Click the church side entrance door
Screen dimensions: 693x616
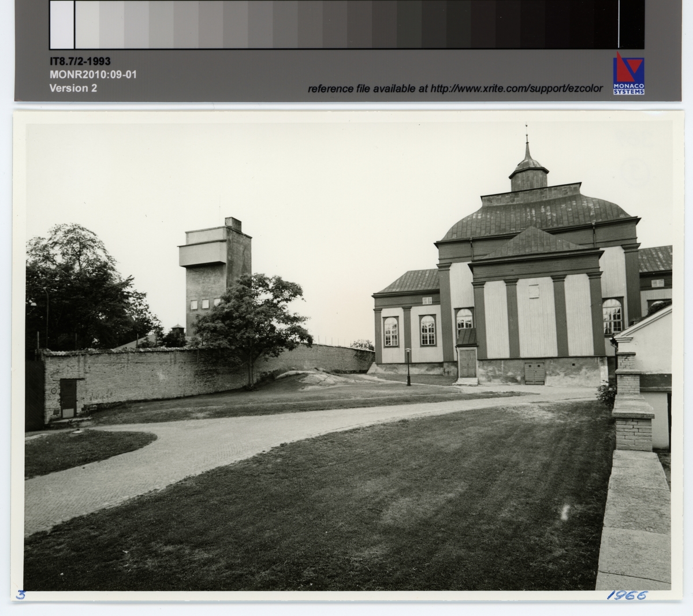[467, 363]
